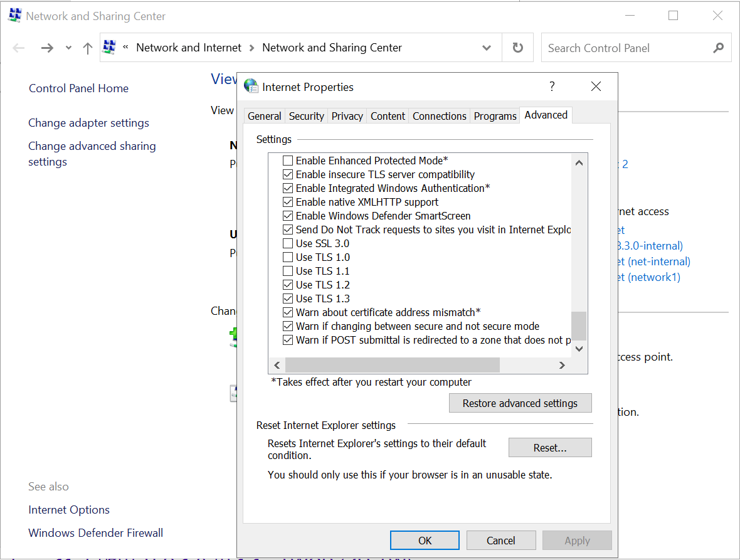740x560 pixels.
Task: Toggle Enable Integrated Windows Authentication
Action: tap(288, 188)
